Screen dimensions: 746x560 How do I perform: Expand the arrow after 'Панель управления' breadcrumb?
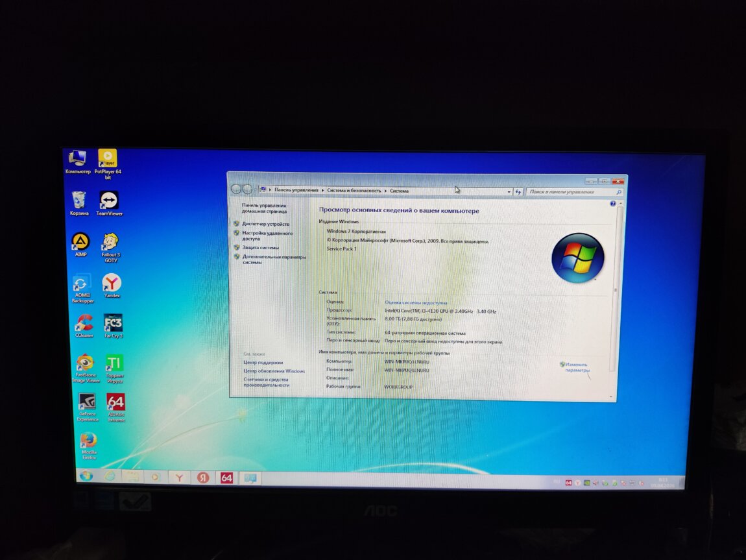(x=322, y=191)
